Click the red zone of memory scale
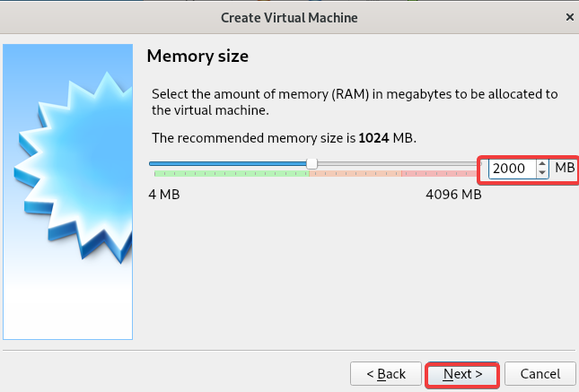579x392 pixels. pos(440,173)
